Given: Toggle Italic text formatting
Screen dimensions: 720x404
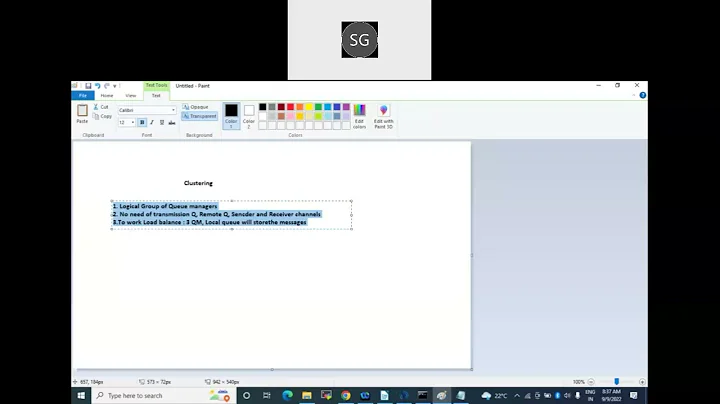Looking at the screenshot, I should (152, 123).
